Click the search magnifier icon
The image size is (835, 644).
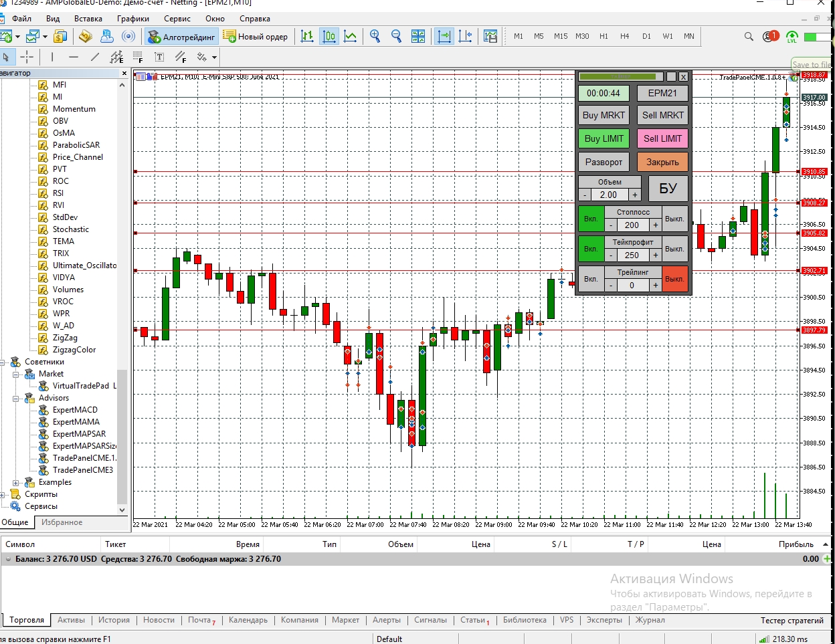click(x=749, y=36)
